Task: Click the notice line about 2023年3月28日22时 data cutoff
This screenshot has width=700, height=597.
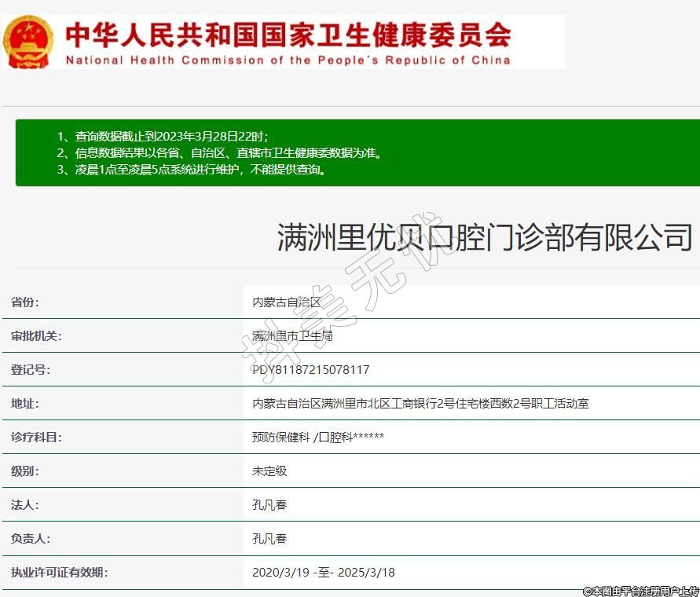Action: pos(167,136)
